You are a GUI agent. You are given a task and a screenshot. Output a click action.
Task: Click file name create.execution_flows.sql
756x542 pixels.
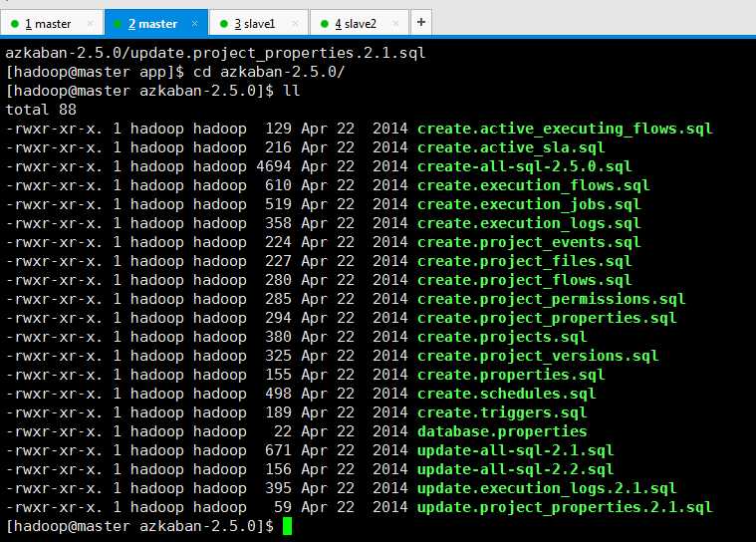click(x=533, y=185)
